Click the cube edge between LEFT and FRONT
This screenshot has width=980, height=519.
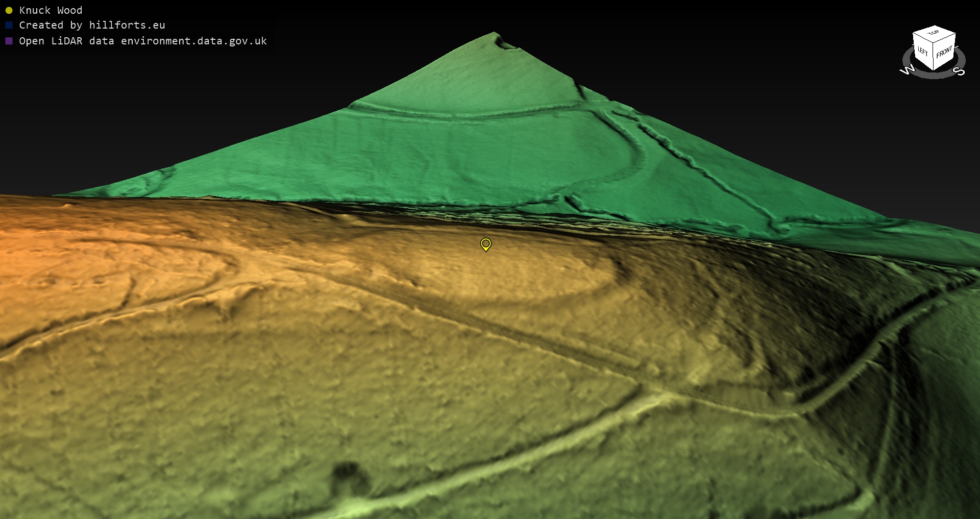[x=934, y=56]
